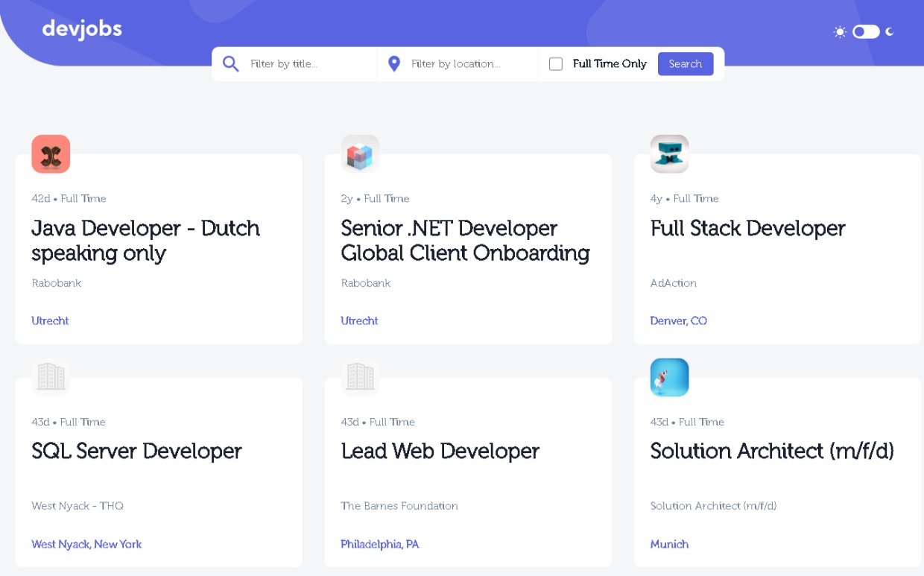Image resolution: width=924 pixels, height=576 pixels.
Task: Click the building icon on Lead Web Developer card
Action: coord(359,377)
